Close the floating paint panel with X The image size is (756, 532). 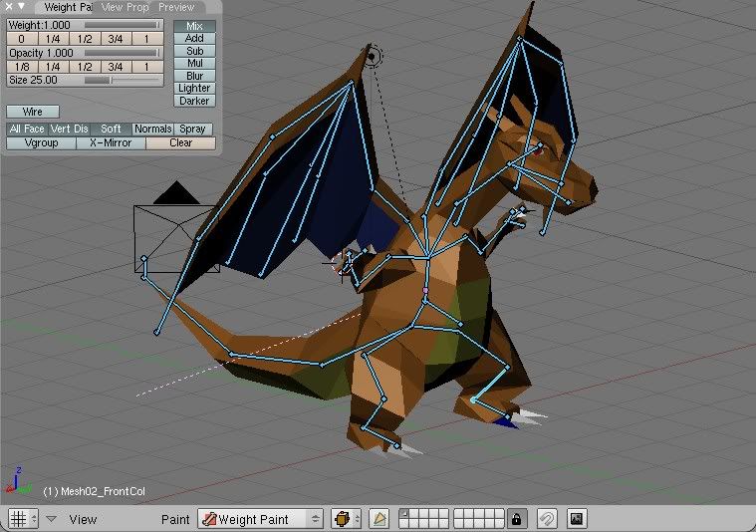[x=9, y=7]
